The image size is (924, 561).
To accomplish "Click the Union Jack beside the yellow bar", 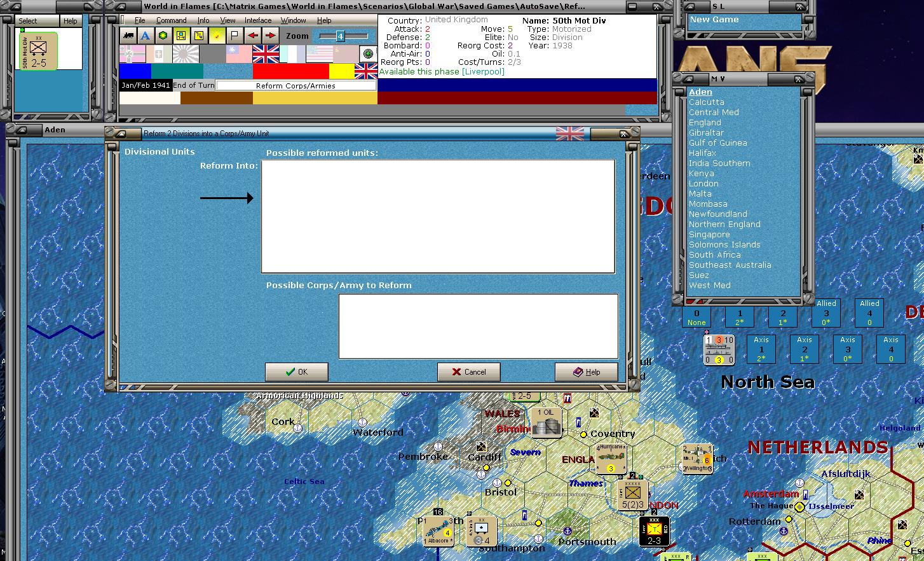I will point(366,71).
